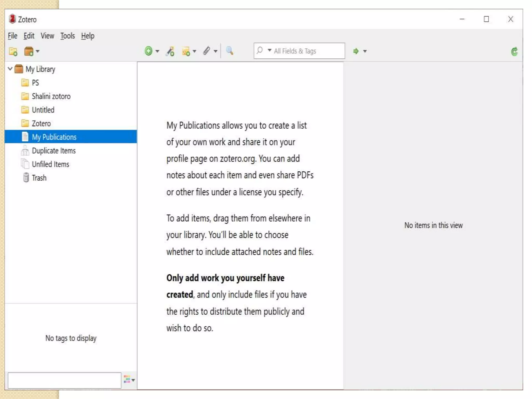This screenshot has height=399, width=532.
Task: Collapse the My Library tree
Action: (x=10, y=69)
